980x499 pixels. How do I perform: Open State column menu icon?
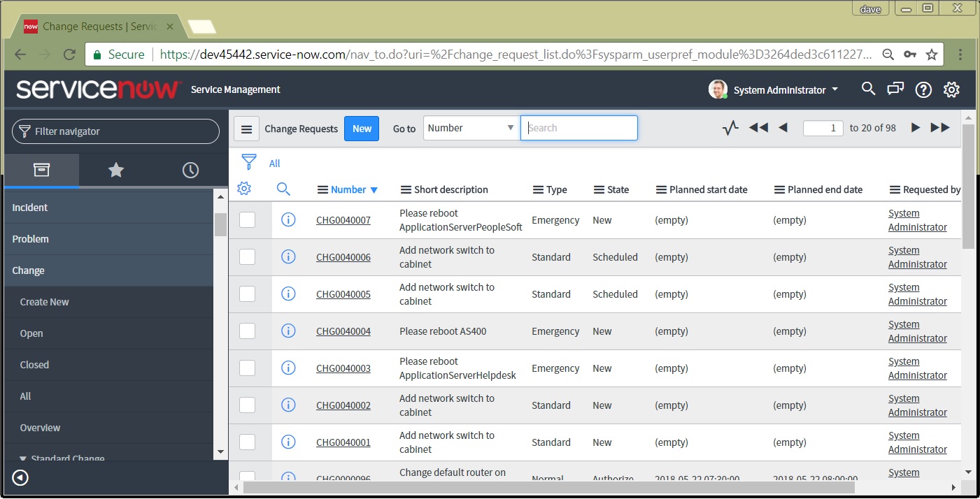click(599, 189)
